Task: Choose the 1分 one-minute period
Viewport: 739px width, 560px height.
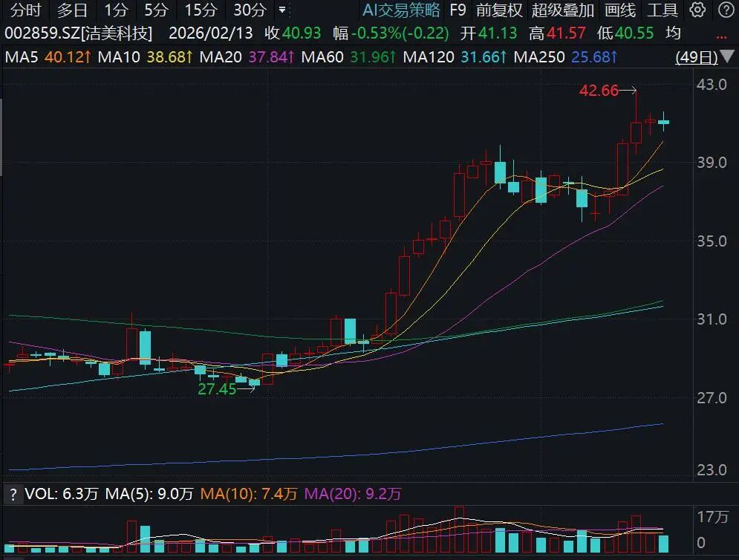Action: point(116,10)
